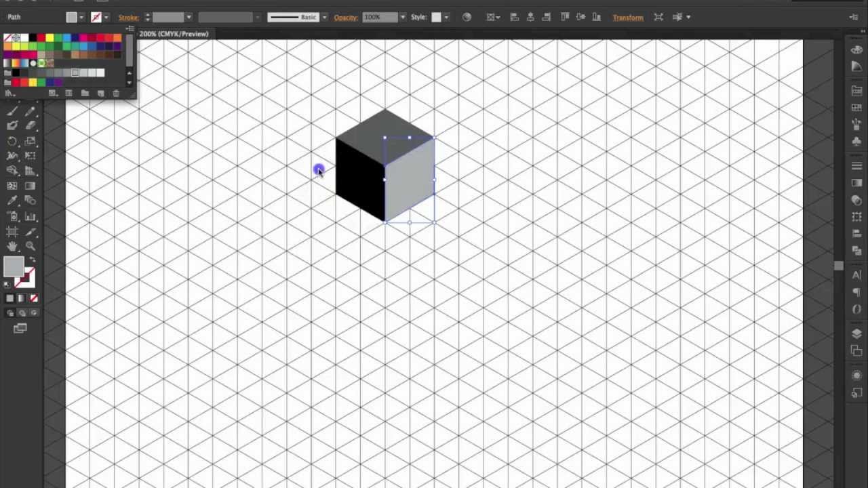Click Horizontal Align Center in control bar
Screen dimensions: 868x488
pos(530,17)
